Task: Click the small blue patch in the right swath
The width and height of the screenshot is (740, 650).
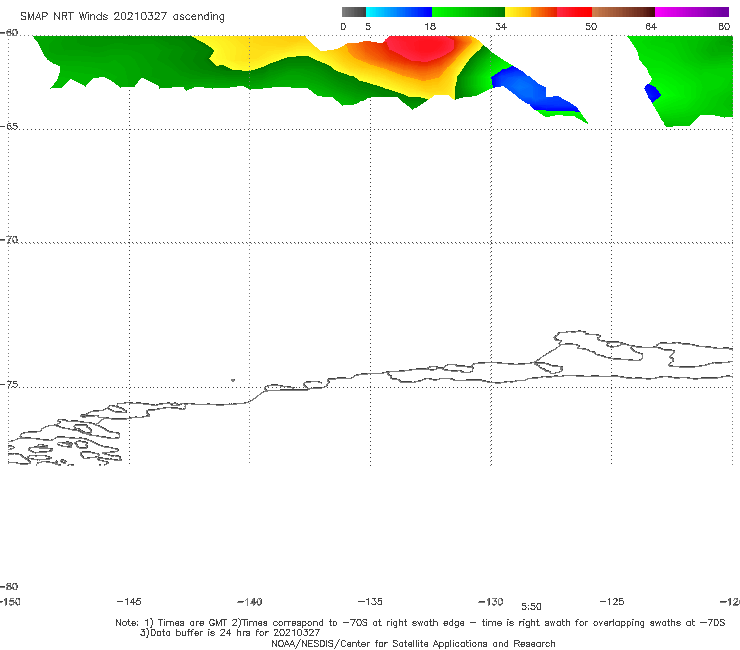Action: (653, 93)
